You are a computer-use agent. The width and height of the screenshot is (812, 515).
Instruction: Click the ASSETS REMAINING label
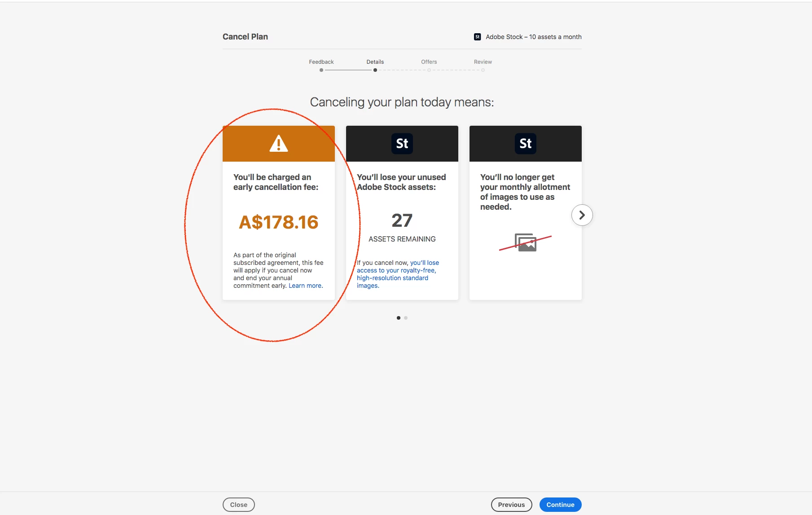click(x=402, y=239)
